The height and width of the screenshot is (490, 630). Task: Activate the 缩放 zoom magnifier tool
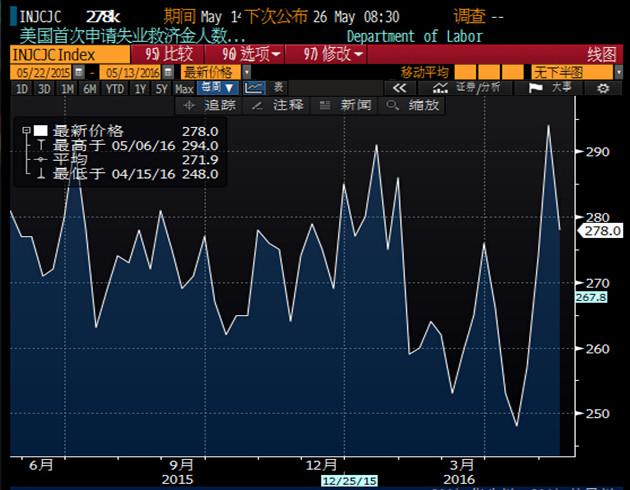point(415,105)
